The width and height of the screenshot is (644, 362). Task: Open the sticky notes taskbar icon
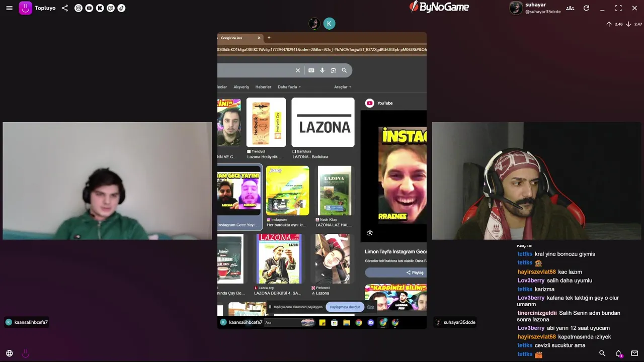322,322
